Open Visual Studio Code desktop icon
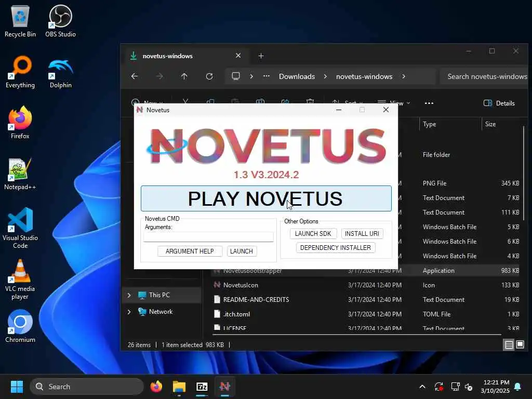Image resolution: width=532 pixels, height=399 pixels. click(x=20, y=228)
